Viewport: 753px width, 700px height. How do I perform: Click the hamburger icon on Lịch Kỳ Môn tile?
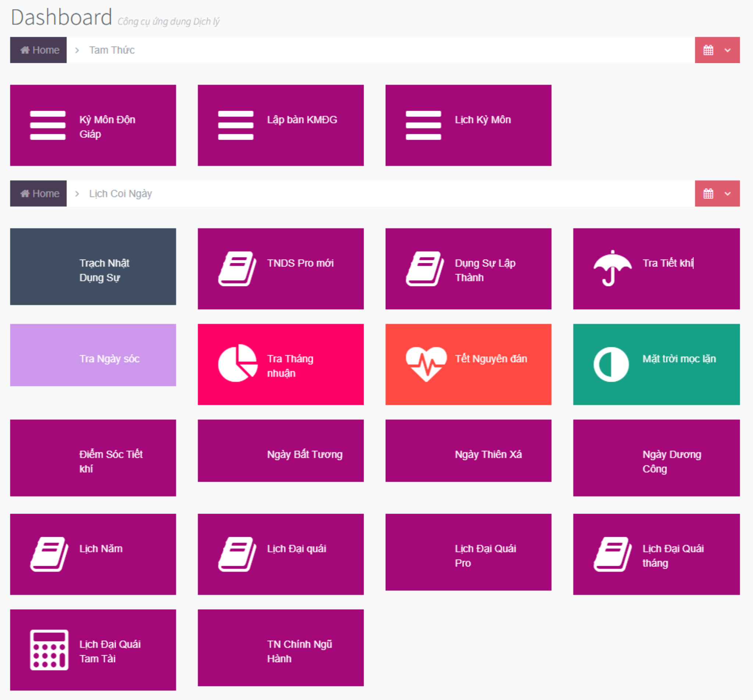tap(423, 125)
